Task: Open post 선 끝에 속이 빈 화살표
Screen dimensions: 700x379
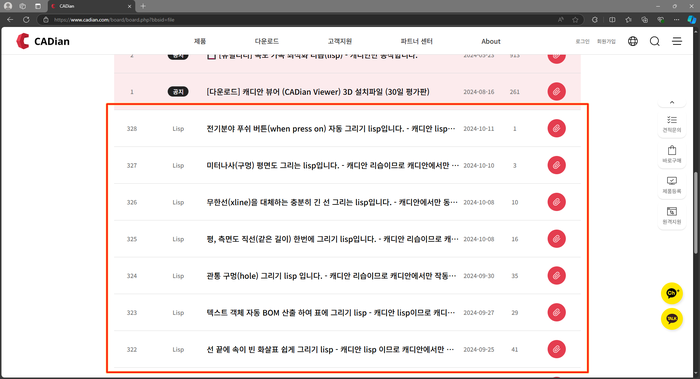Action: coord(330,349)
